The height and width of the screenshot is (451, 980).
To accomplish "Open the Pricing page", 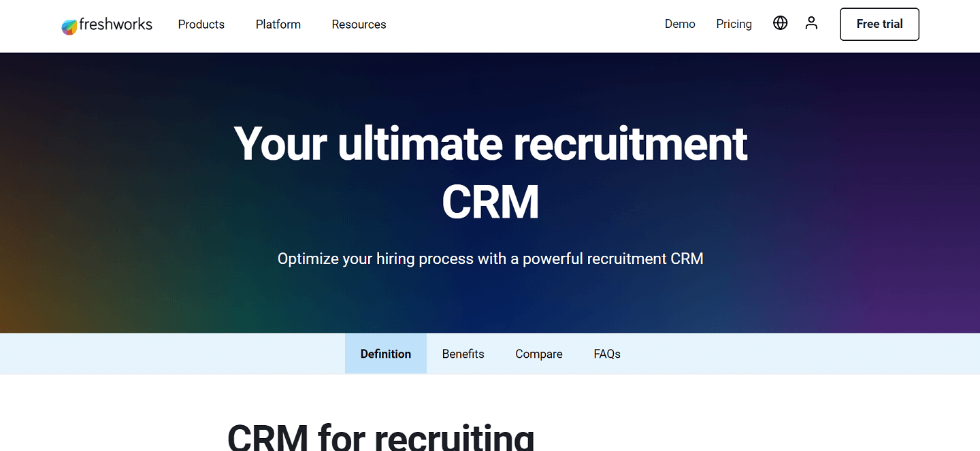I will click(x=734, y=24).
